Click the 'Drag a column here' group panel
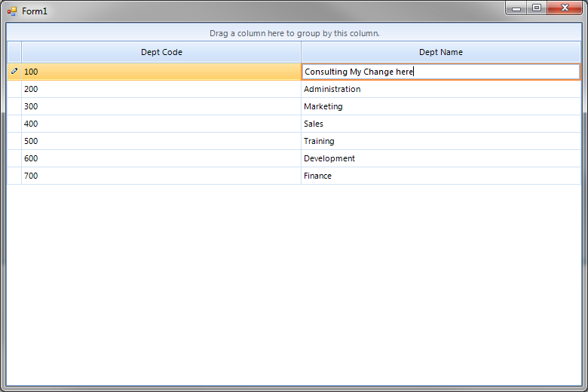588x392 pixels. coord(294,33)
